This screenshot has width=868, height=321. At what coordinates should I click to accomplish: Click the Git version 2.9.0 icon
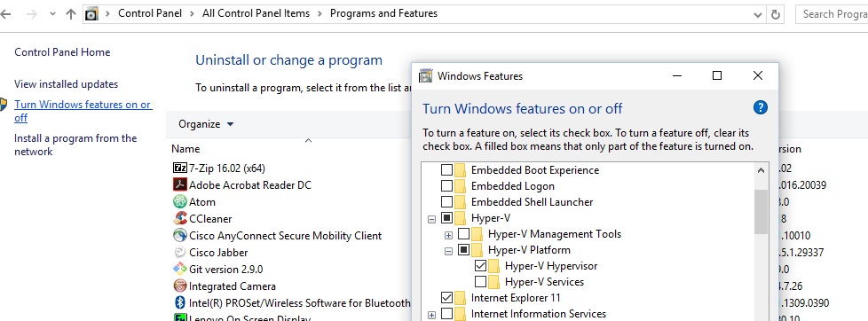[180, 269]
